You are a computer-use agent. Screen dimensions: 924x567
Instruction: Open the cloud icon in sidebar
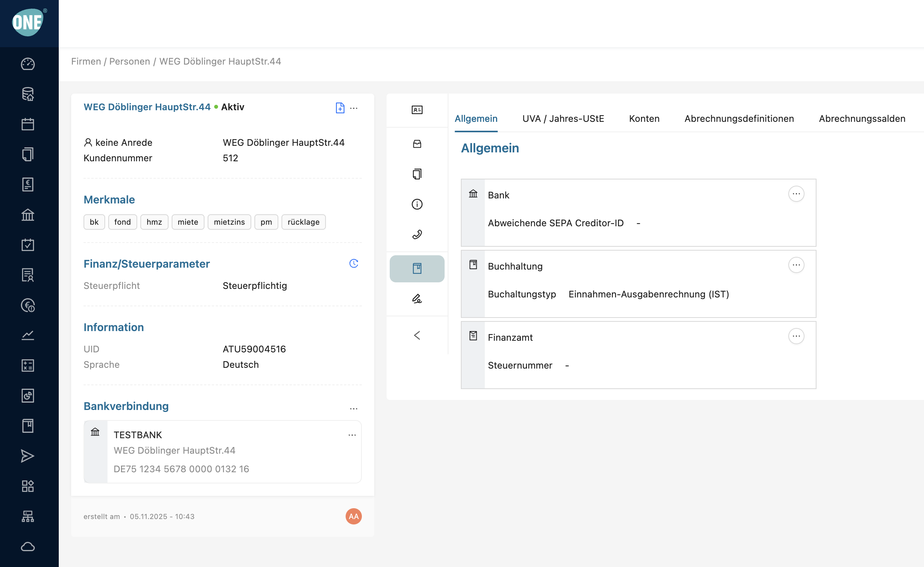[28, 547]
